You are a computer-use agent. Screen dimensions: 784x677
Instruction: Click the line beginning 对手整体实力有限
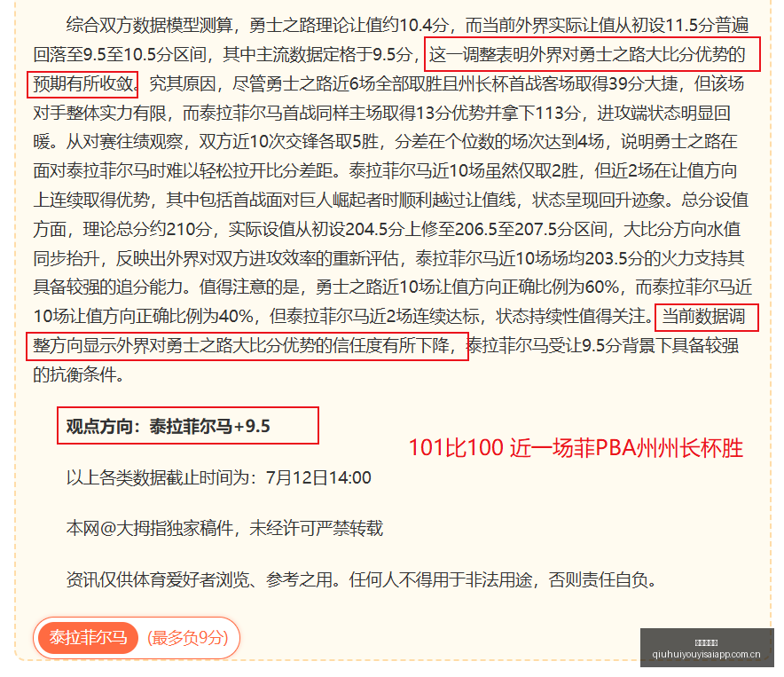click(382, 113)
